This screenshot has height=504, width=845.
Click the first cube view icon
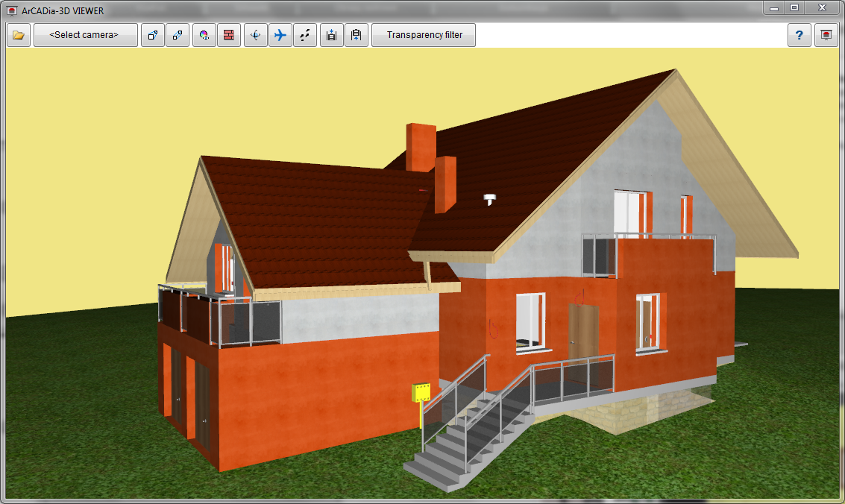[x=153, y=35]
